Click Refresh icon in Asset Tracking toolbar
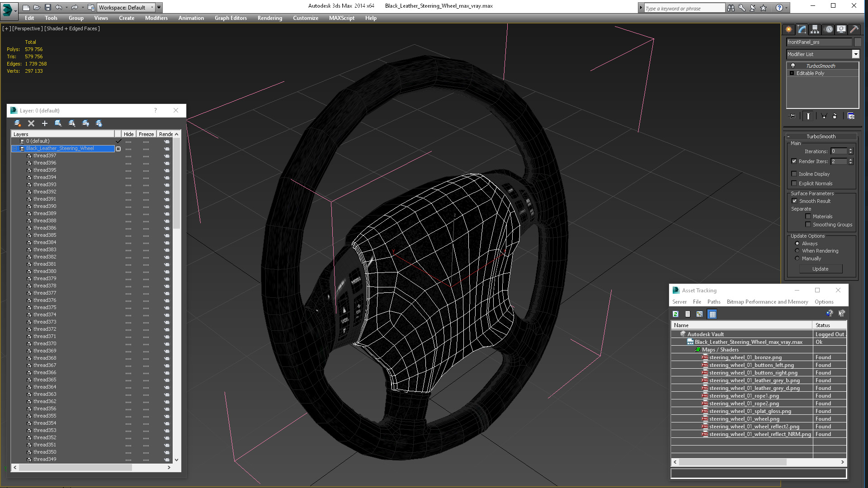This screenshot has height=488, width=868. click(675, 314)
